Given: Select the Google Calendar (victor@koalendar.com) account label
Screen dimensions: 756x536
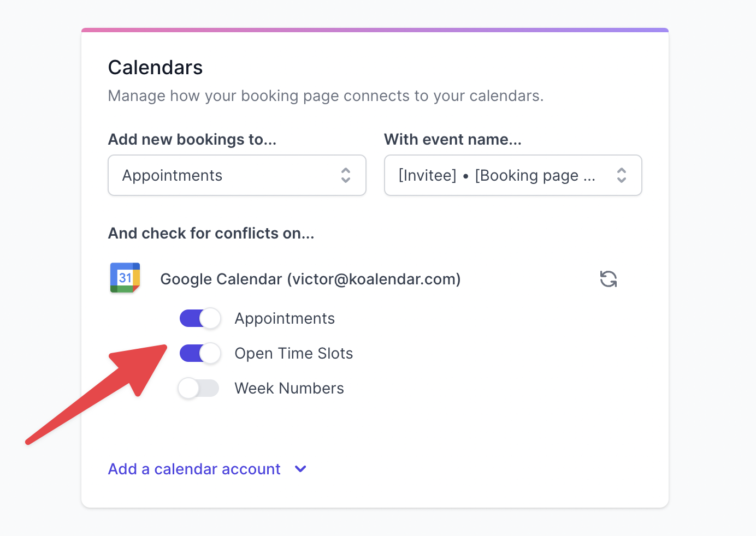Looking at the screenshot, I should click(x=310, y=279).
